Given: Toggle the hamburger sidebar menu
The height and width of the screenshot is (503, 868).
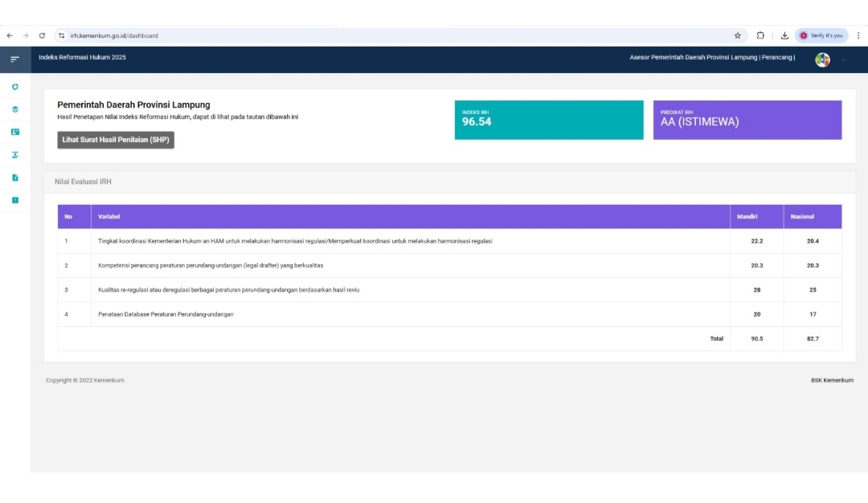Looking at the screenshot, I should [14, 59].
